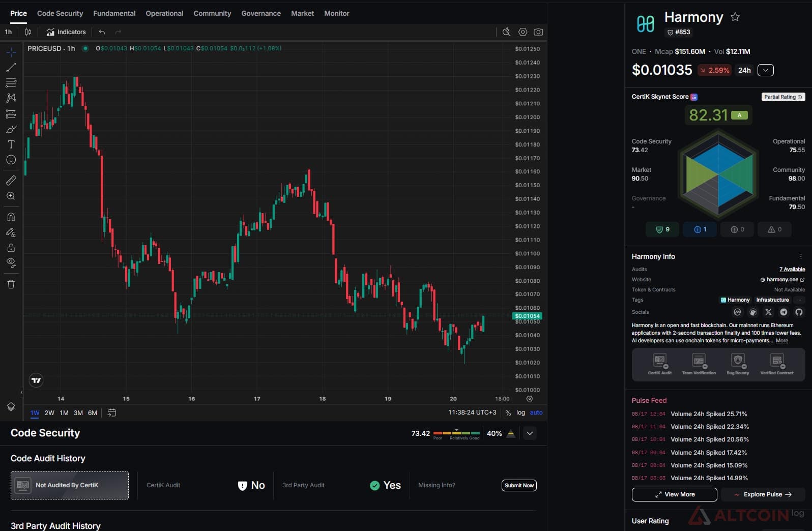Click the Explore Pulse button
The image size is (812, 531).
tap(763, 494)
